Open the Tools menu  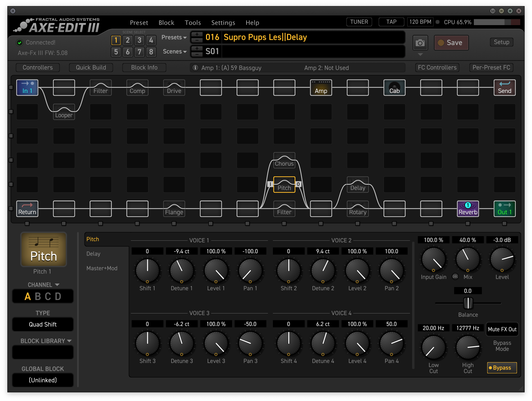(x=193, y=23)
